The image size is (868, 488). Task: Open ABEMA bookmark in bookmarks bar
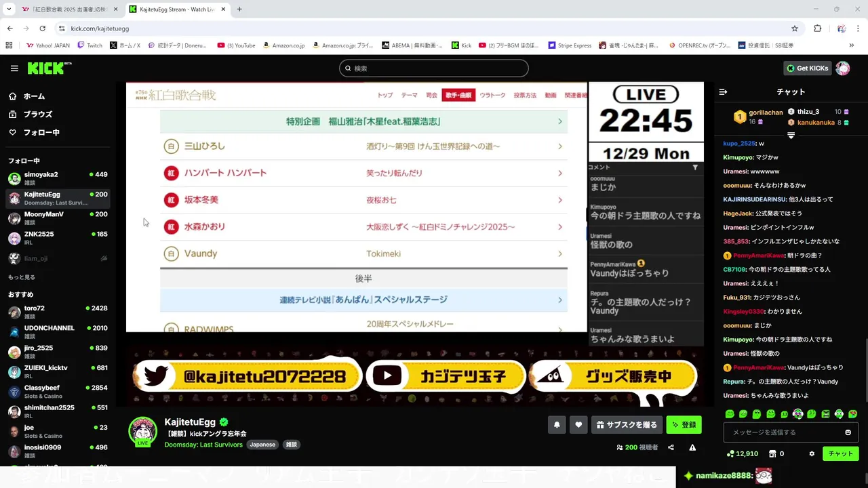412,45
